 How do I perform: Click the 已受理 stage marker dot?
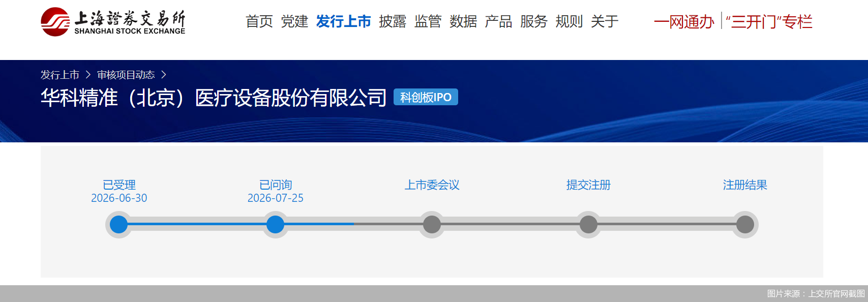(119, 224)
